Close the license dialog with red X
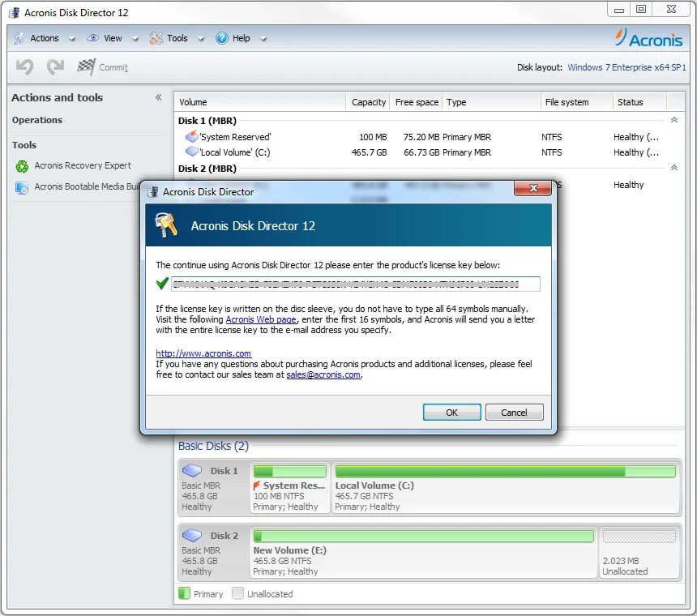This screenshot has height=616, width=697. click(533, 188)
